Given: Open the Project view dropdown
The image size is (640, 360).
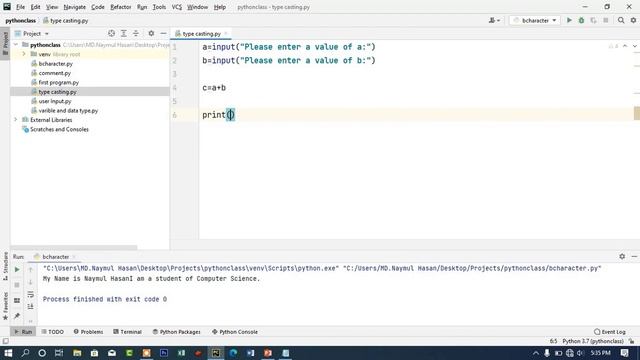Looking at the screenshot, I should pyautogui.click(x=32, y=33).
